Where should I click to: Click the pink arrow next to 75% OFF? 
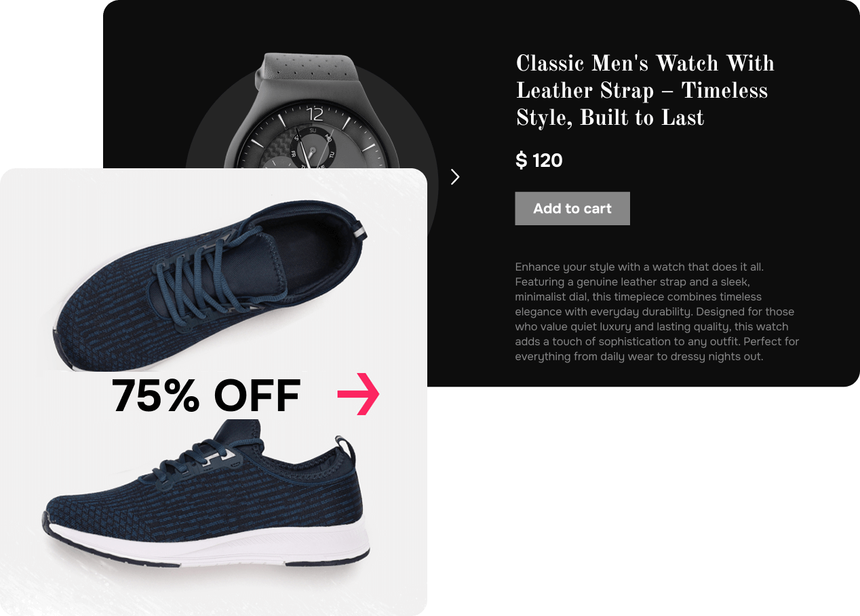[x=358, y=394]
